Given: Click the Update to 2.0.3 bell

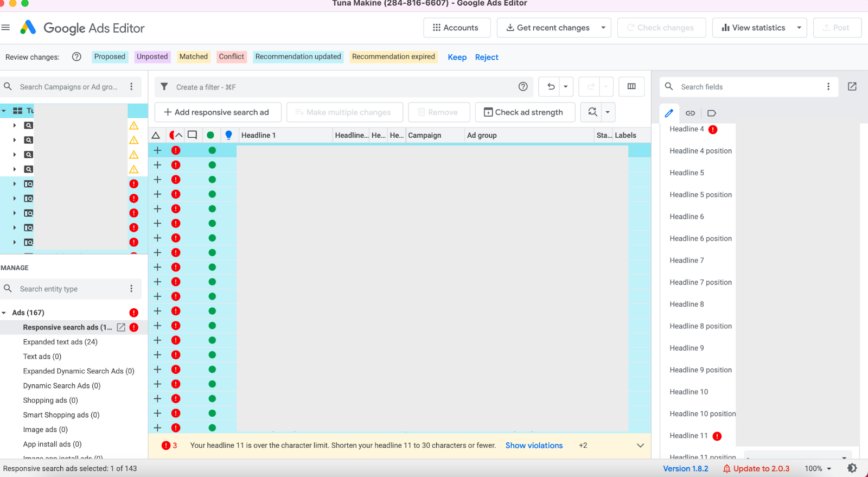Looking at the screenshot, I should coord(726,468).
